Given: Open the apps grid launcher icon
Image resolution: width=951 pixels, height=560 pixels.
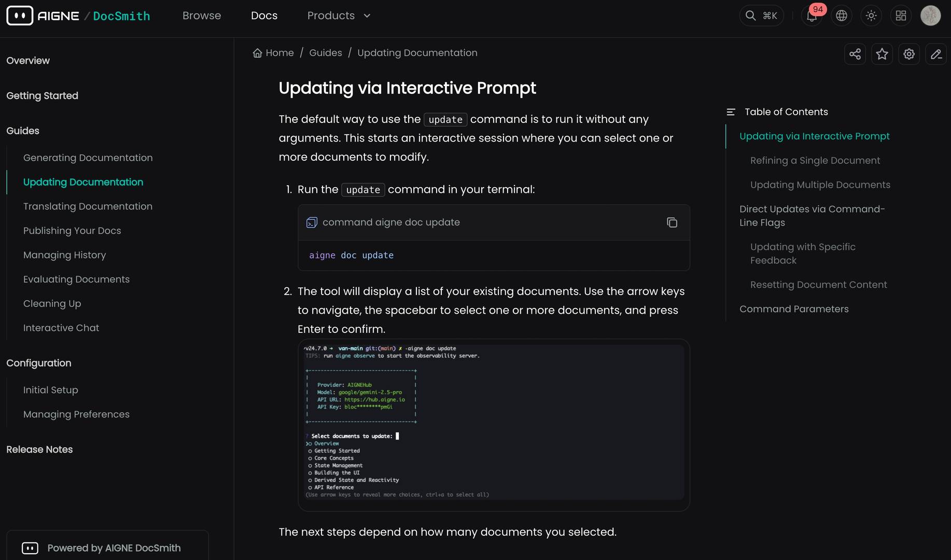Looking at the screenshot, I should (901, 16).
